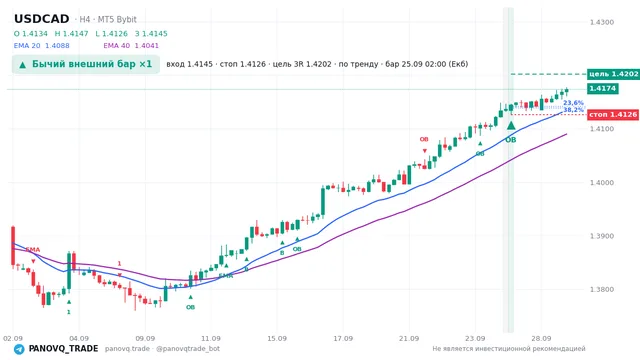Click the EMA 40 1.4041 legend value
640x360 pixels.
pos(131,46)
